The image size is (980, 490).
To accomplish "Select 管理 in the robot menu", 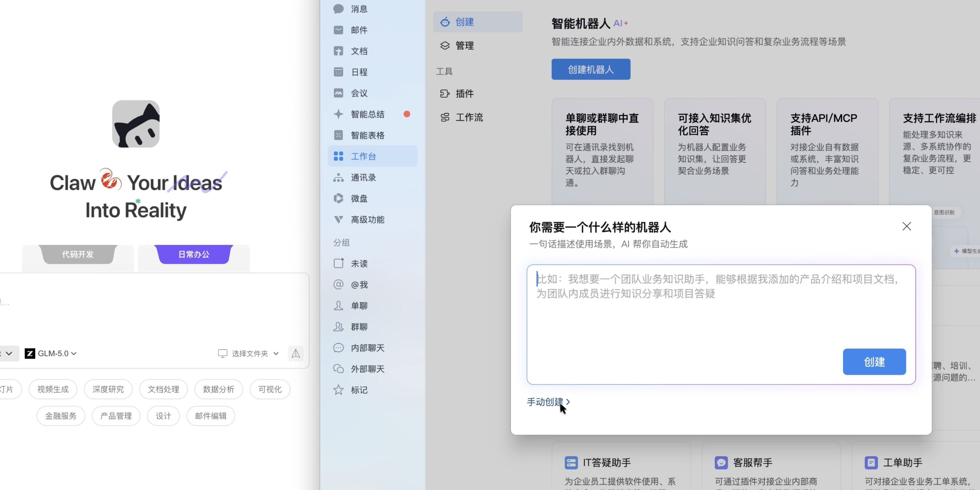I will pos(464,46).
